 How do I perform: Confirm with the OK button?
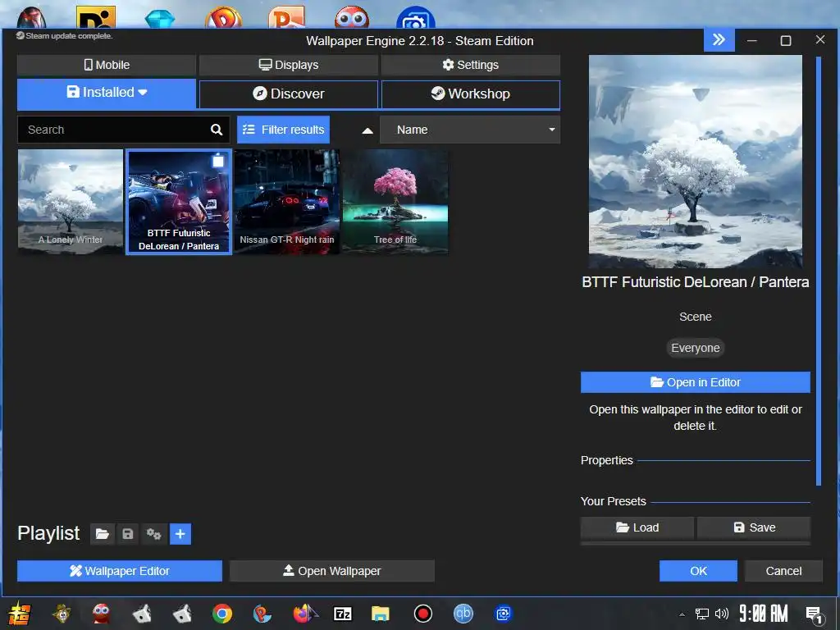click(698, 571)
